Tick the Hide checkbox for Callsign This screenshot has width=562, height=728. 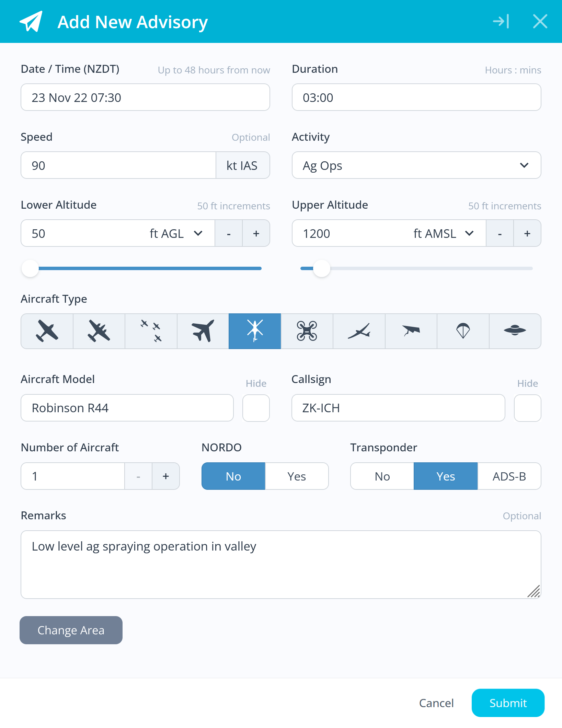click(x=527, y=408)
